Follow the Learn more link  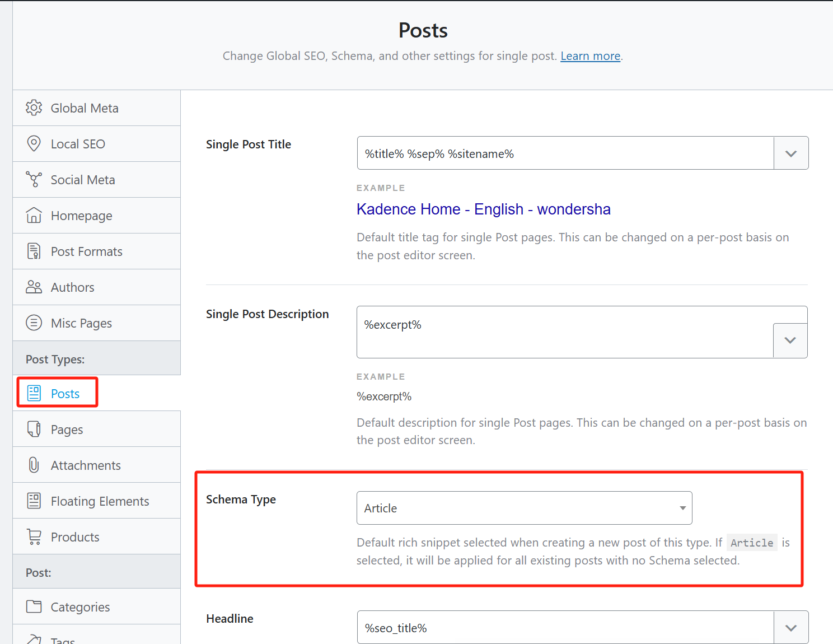click(x=590, y=56)
